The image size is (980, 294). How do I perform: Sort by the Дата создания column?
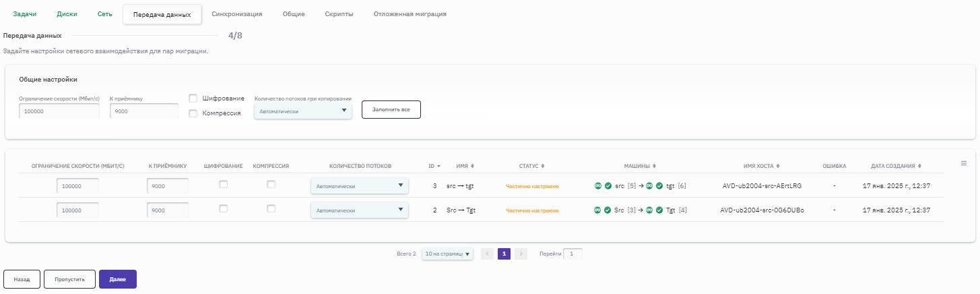919,166
